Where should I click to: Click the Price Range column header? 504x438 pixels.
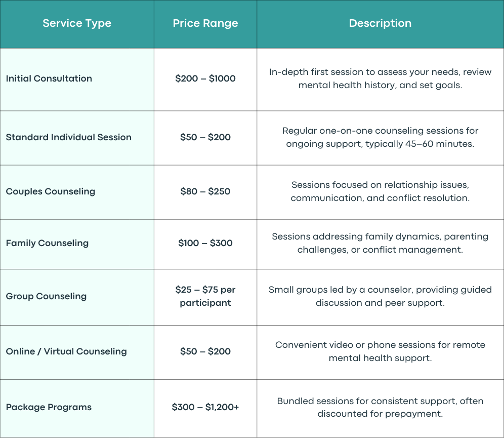click(x=205, y=23)
